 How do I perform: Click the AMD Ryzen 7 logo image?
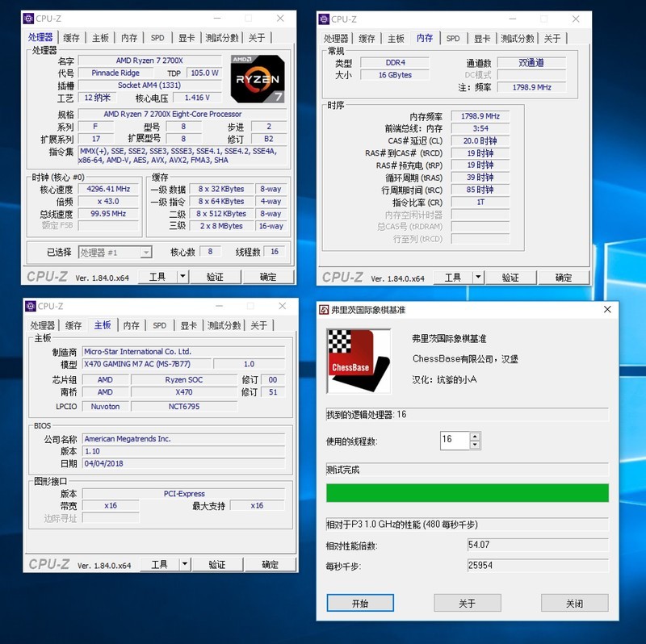(258, 78)
